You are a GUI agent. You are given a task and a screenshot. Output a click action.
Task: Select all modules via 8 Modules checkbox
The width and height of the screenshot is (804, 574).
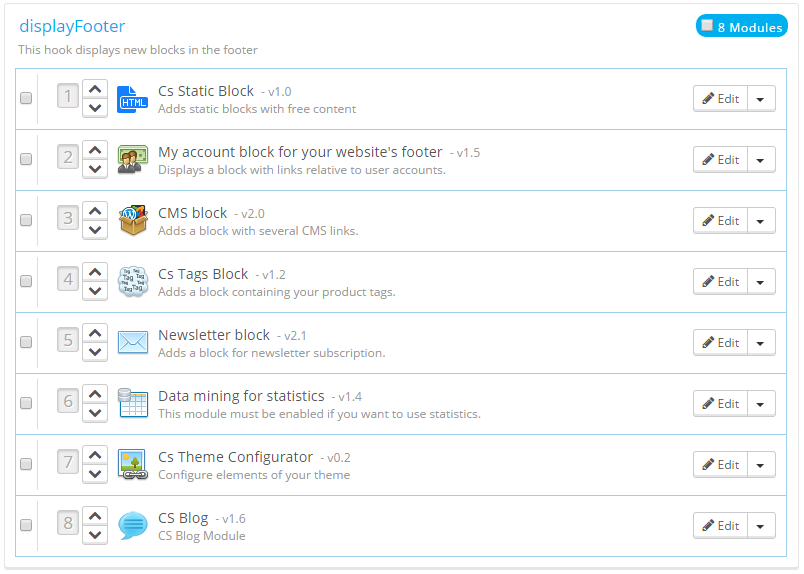(707, 26)
